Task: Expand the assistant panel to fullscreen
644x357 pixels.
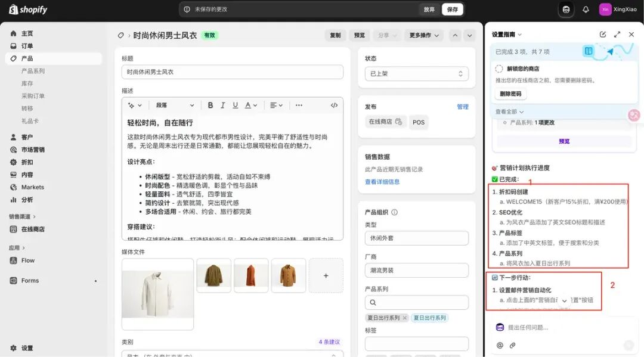Action: tap(617, 35)
